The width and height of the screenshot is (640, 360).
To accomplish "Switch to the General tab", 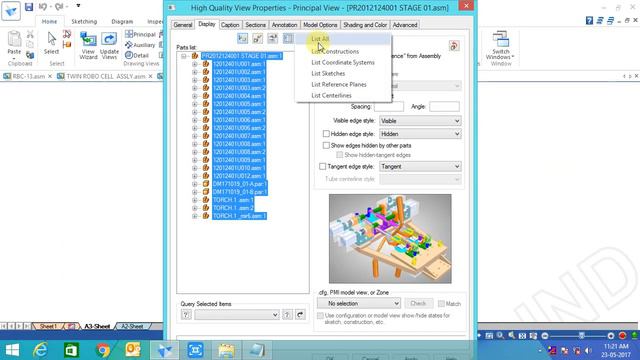I will tap(182, 25).
